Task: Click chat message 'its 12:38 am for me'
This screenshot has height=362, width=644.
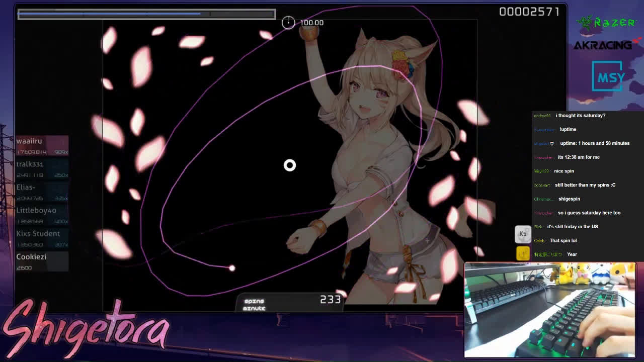Action: coord(579,157)
